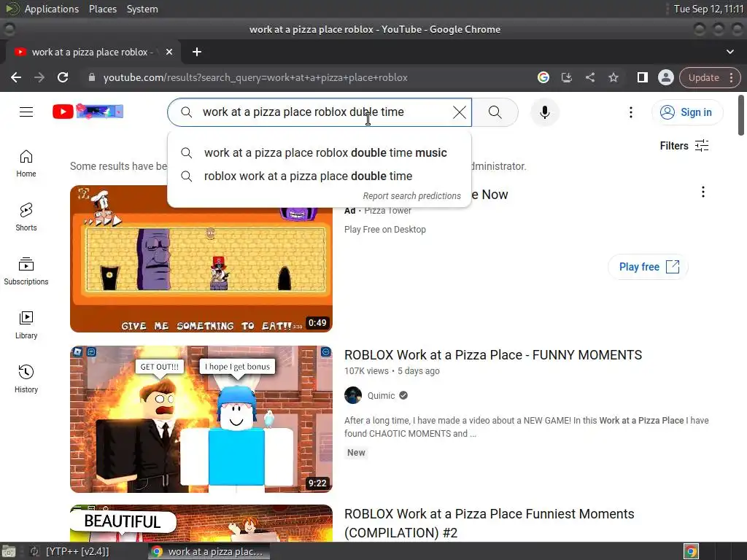Click Chrome's forward arrow
This screenshot has height=560, width=747.
tap(39, 77)
